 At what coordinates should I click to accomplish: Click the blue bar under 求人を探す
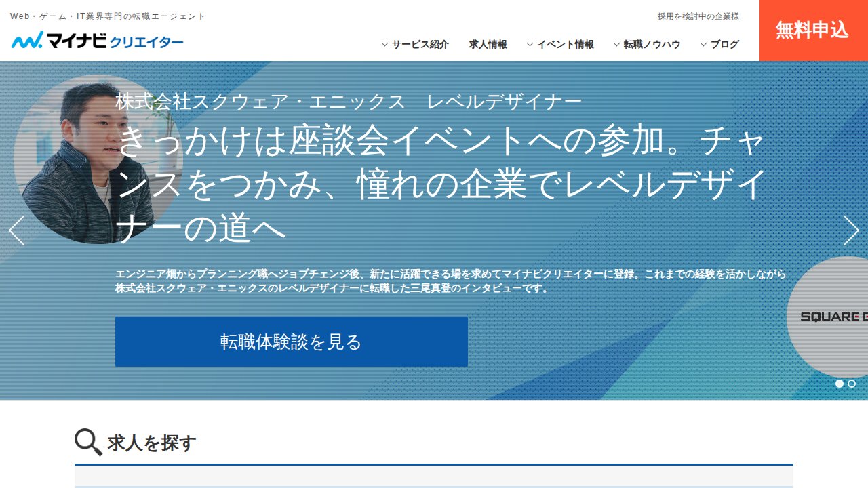click(x=434, y=464)
